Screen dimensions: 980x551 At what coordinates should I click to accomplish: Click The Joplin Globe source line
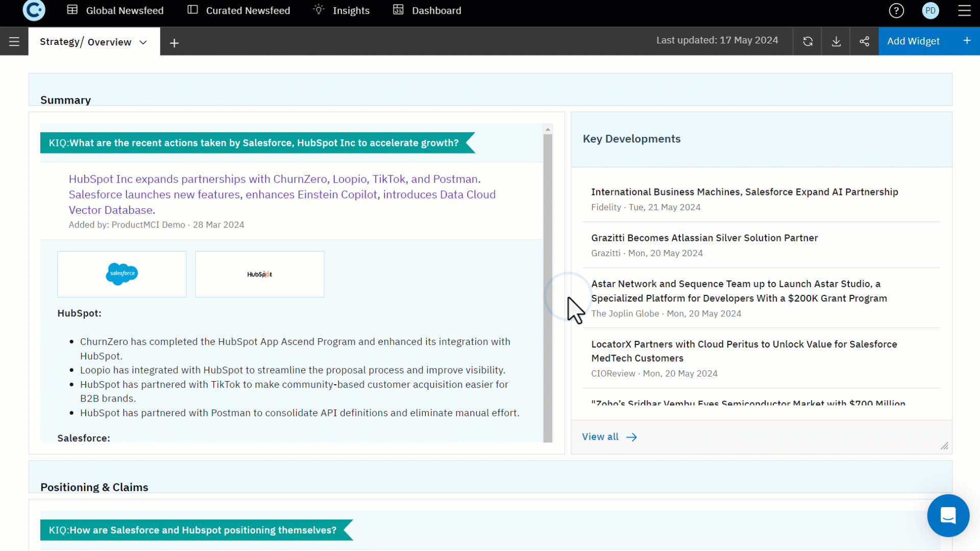tap(666, 314)
